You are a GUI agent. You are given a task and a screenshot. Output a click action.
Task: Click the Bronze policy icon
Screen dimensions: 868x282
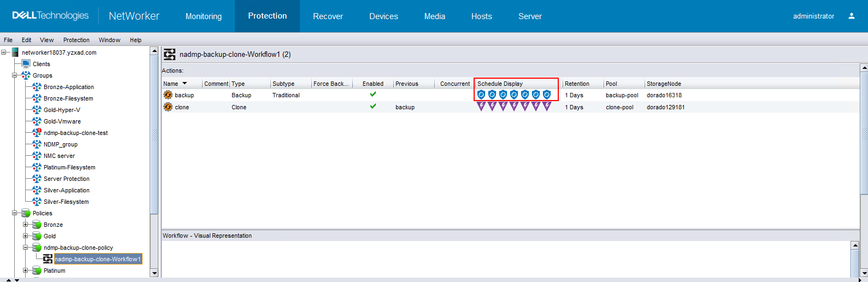pos(37,225)
